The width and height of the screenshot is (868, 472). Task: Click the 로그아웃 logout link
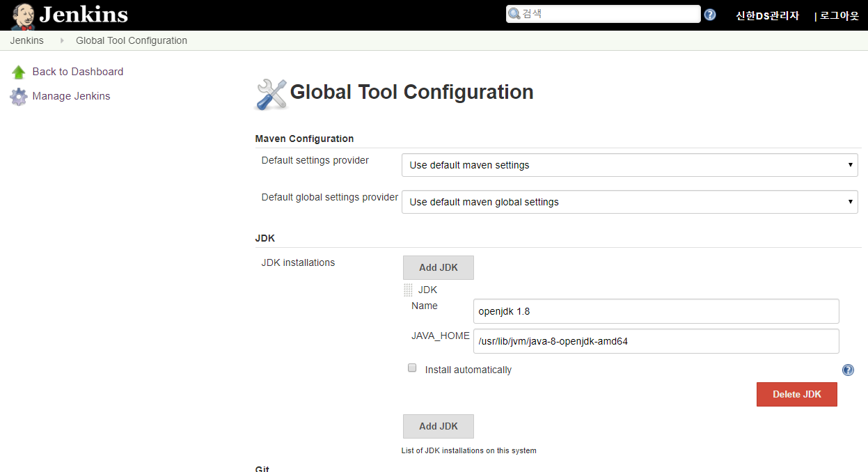click(839, 15)
